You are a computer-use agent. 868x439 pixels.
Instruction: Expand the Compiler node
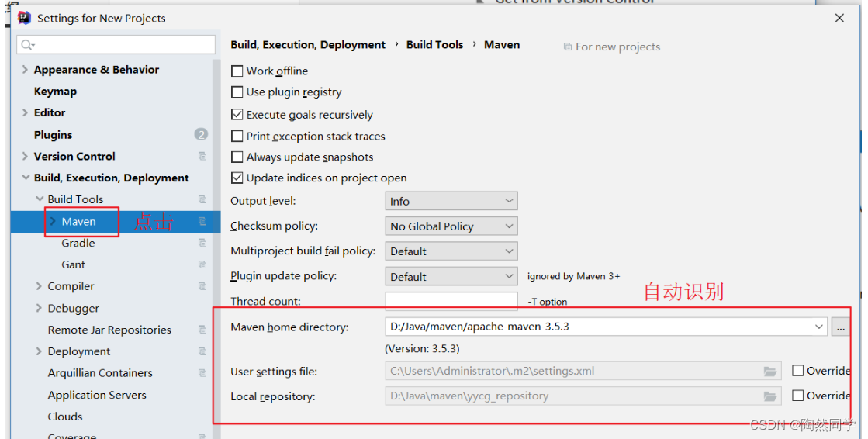click(x=39, y=286)
